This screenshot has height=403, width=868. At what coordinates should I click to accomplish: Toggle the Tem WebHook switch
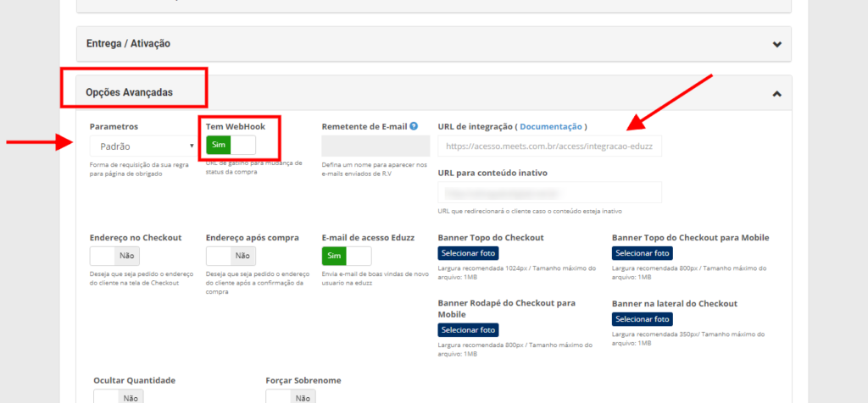pyautogui.click(x=231, y=145)
